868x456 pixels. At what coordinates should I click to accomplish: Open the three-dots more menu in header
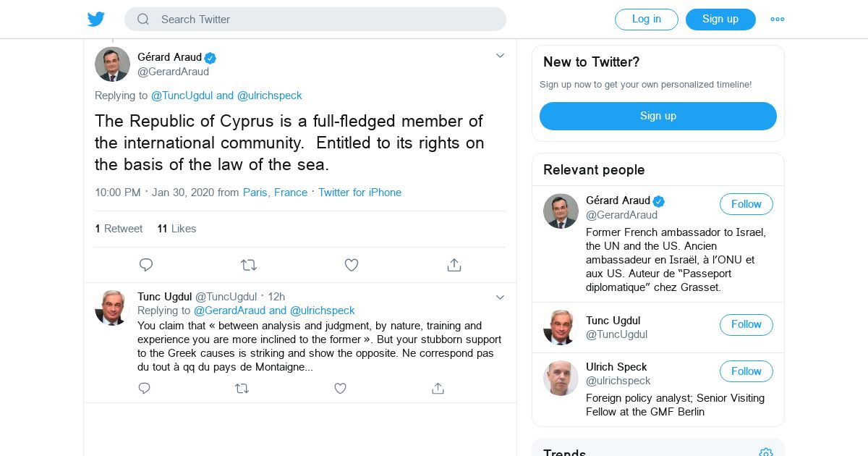[778, 20]
